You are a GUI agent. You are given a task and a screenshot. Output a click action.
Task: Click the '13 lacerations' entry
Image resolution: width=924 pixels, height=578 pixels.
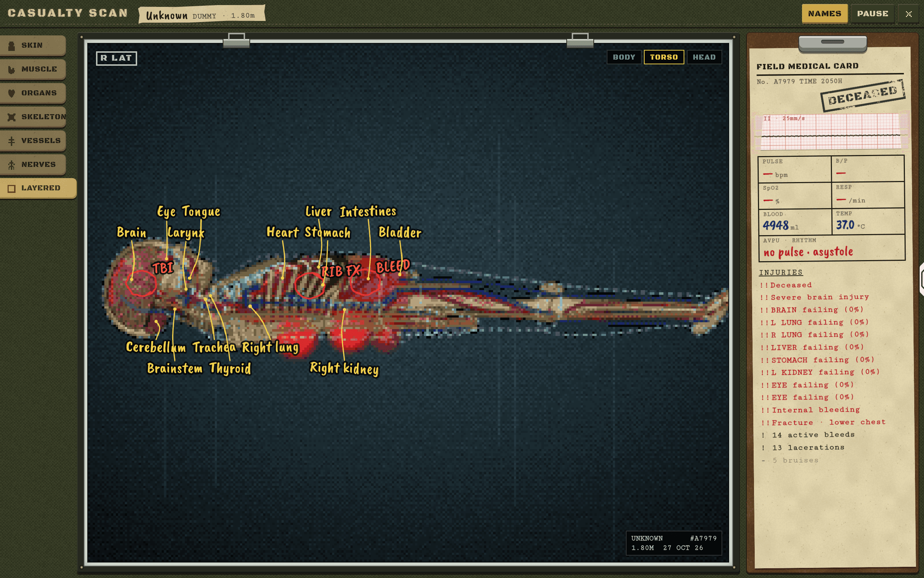pyautogui.click(x=803, y=448)
